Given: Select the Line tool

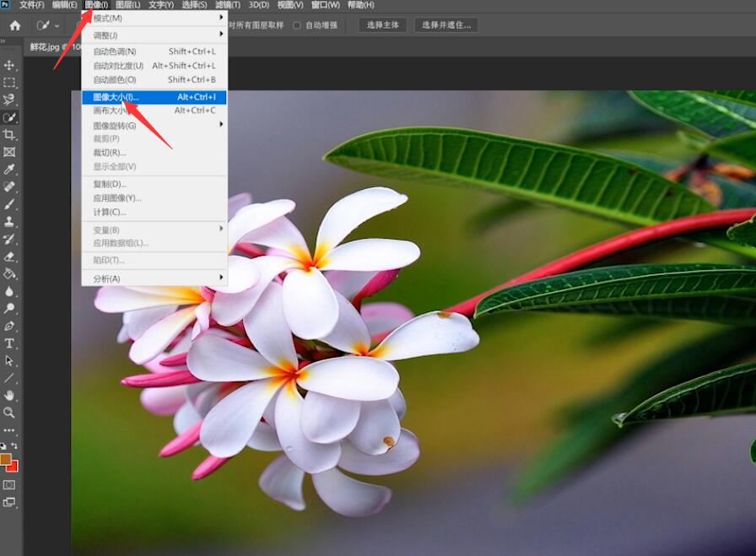Looking at the screenshot, I should point(9,378).
